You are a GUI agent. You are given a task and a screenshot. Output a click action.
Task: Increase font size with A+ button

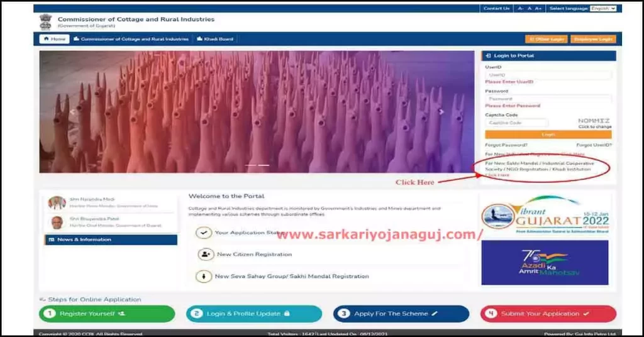[538, 9]
